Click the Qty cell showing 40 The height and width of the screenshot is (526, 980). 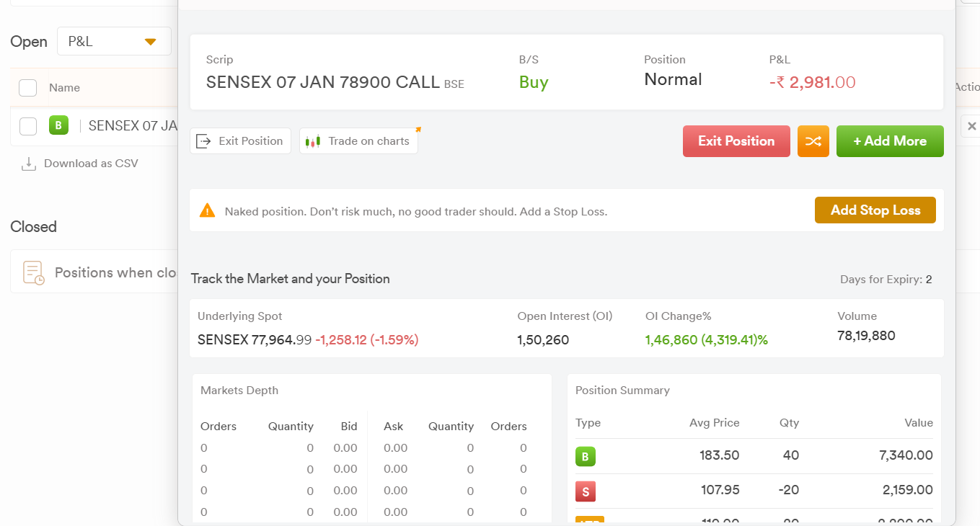[791, 455]
